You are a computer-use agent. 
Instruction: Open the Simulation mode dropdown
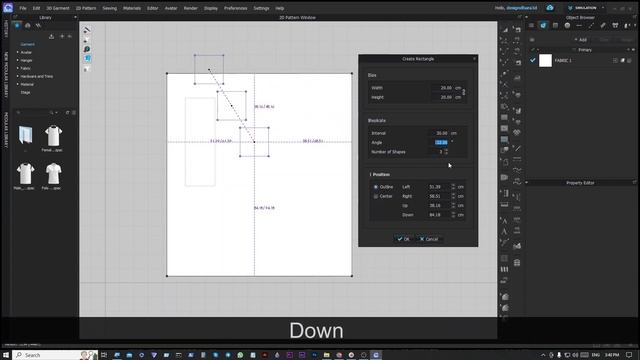[586, 8]
